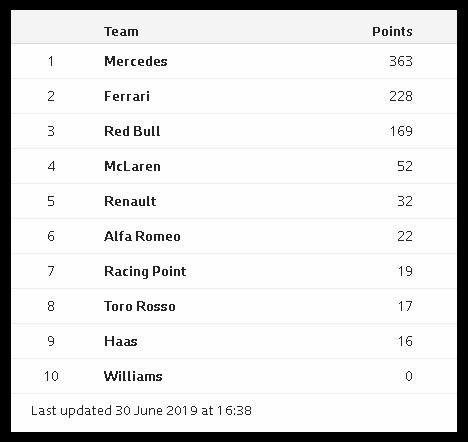Click Mercedes points value 363
This screenshot has width=468, height=442.
(x=401, y=61)
